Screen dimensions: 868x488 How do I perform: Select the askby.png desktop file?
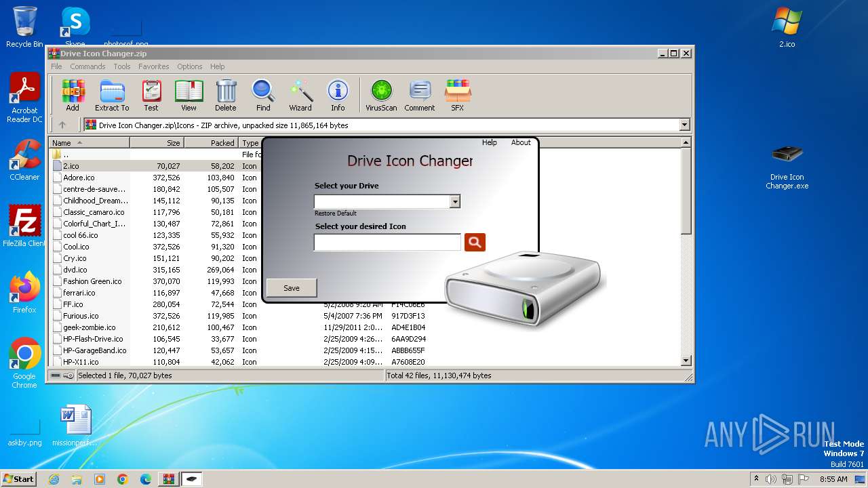(24, 434)
